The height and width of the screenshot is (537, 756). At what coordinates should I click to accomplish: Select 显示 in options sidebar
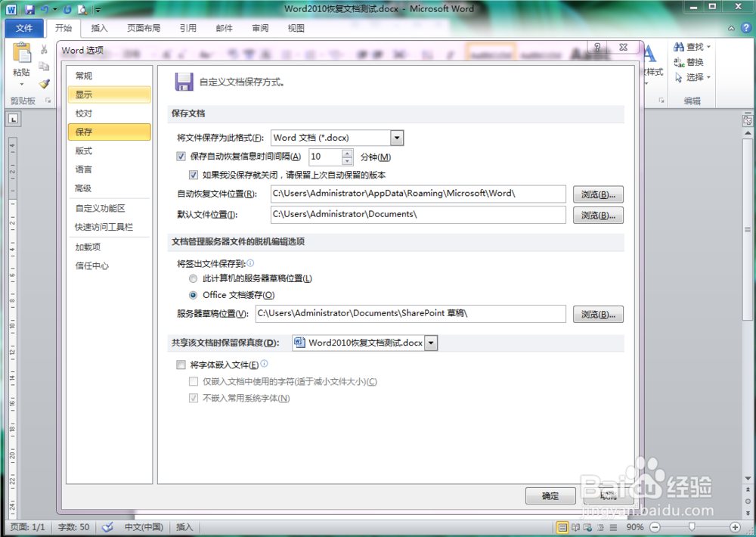pyautogui.click(x=110, y=95)
